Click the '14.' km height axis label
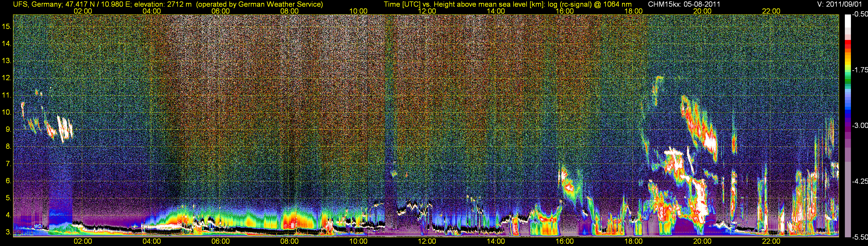The height and width of the screenshot is (246, 868). tap(7, 43)
